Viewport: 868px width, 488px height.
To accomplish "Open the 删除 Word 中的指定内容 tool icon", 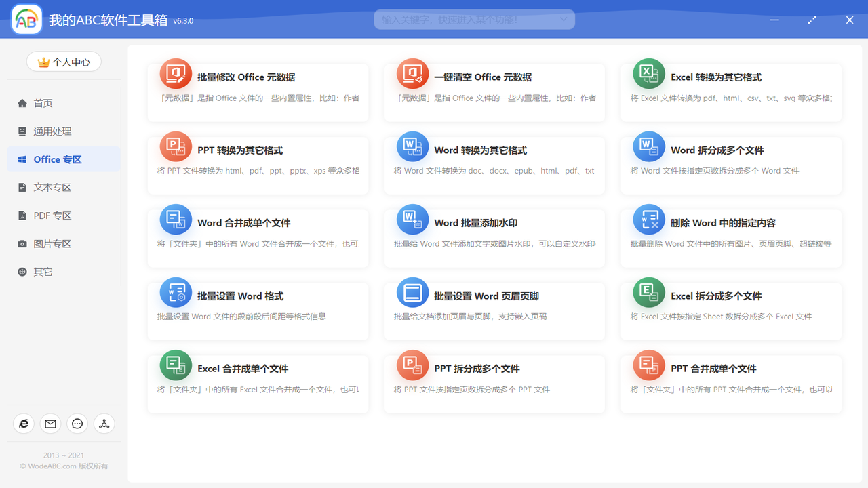I will coord(648,219).
